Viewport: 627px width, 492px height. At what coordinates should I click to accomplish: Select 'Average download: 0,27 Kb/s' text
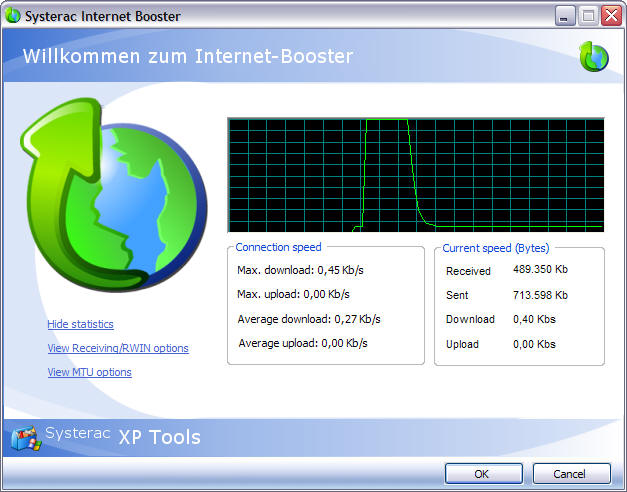pos(309,319)
